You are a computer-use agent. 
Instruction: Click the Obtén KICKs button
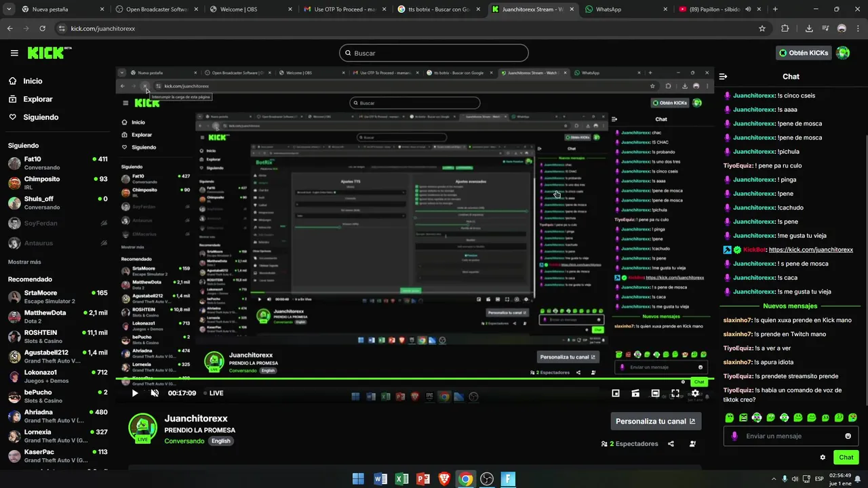[x=804, y=53]
